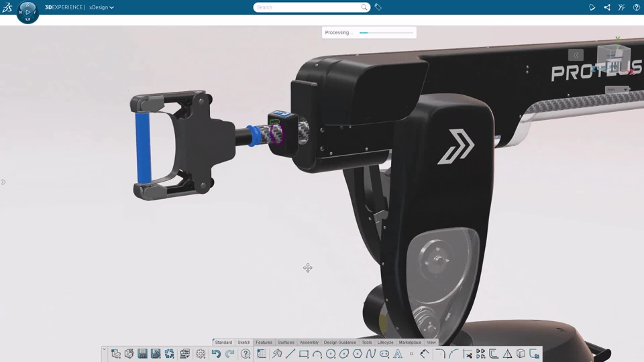Screen dimensions: 644x362
Task: Click the Save As icon with pencil
Action: 156,354
